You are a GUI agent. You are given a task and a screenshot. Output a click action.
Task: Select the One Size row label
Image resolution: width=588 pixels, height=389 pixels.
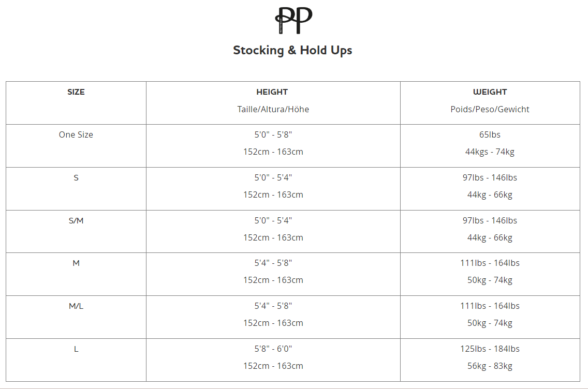[76, 134]
